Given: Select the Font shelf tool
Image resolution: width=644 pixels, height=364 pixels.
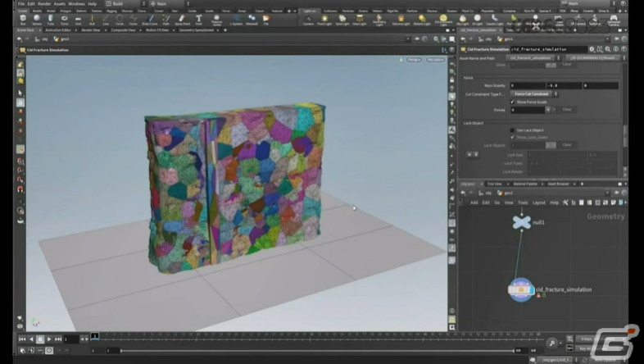Looking at the screenshot, I should click(199, 20).
